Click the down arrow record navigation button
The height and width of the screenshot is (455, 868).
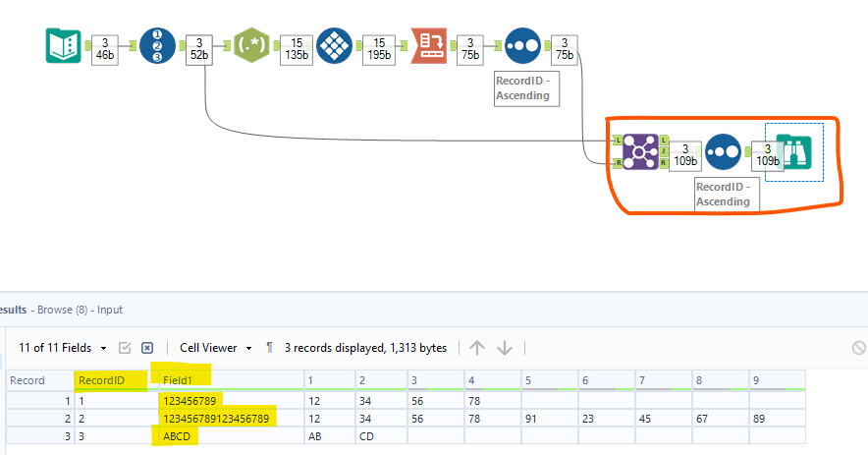pyautogui.click(x=505, y=348)
